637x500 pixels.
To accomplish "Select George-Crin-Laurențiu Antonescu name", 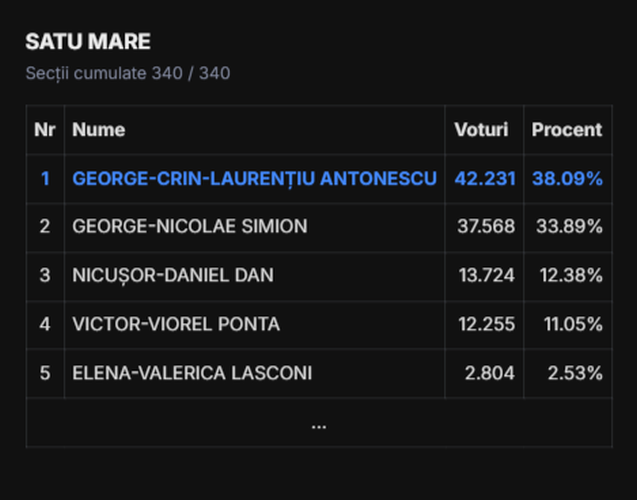I will 255,179.
